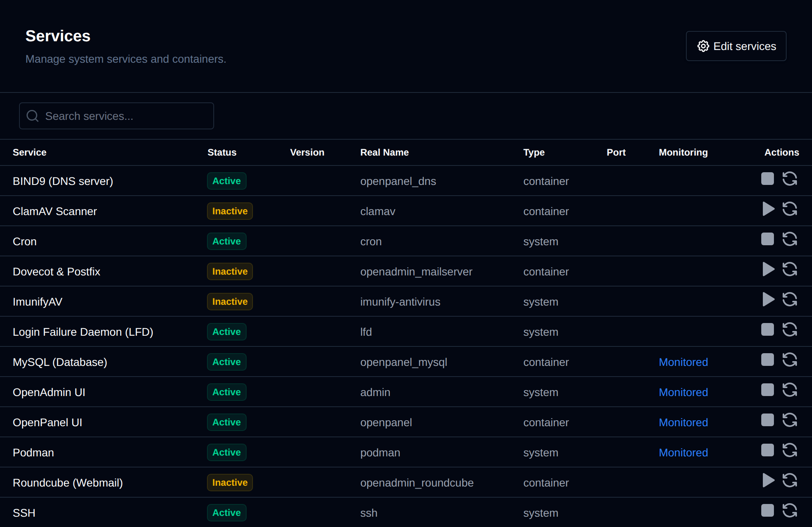The height and width of the screenshot is (527, 812).
Task: Restart the Roundcube (Webmail) service
Action: point(789,480)
